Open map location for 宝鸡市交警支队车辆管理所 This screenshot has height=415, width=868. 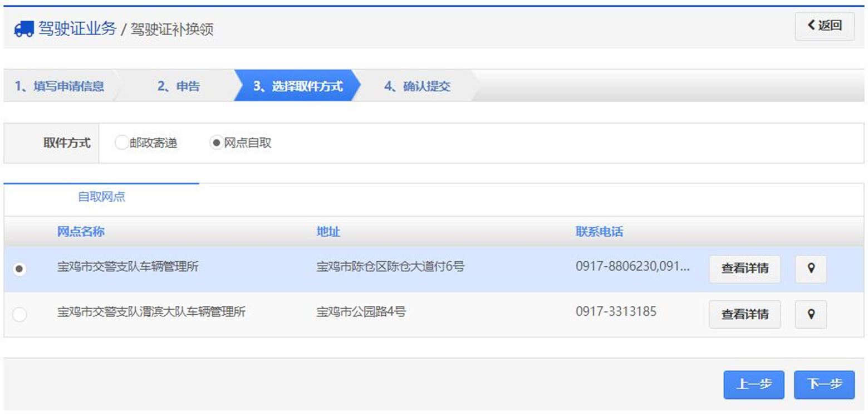pos(811,269)
